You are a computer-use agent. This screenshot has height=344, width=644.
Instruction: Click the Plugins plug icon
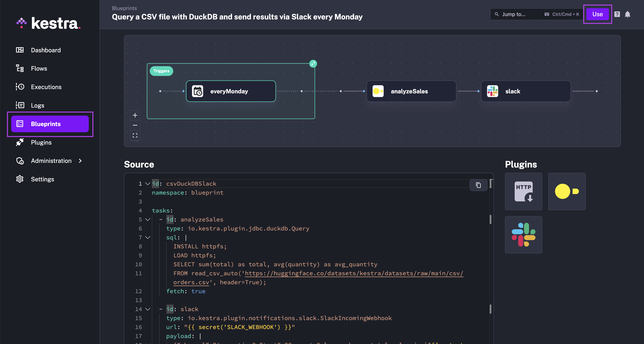coord(20,142)
